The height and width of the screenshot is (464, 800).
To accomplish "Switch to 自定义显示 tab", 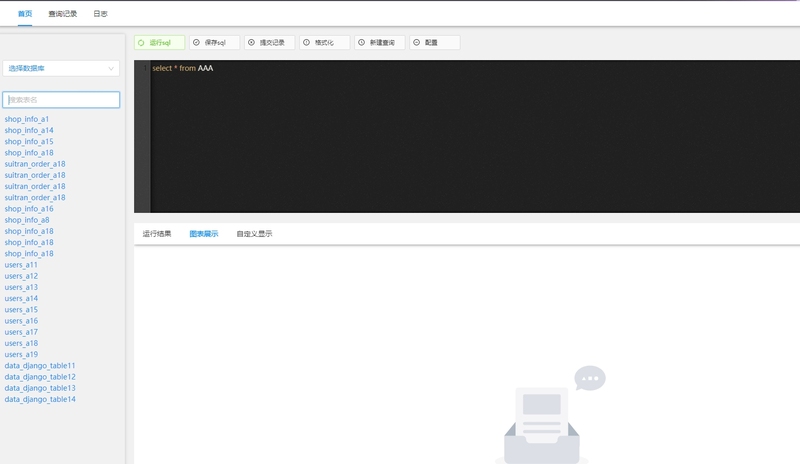I will tap(254, 234).
